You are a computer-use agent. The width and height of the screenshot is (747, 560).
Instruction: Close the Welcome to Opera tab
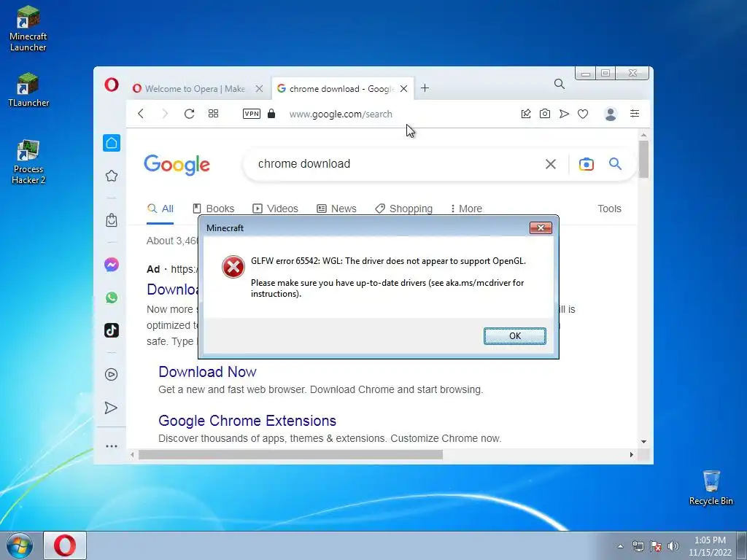coord(259,88)
